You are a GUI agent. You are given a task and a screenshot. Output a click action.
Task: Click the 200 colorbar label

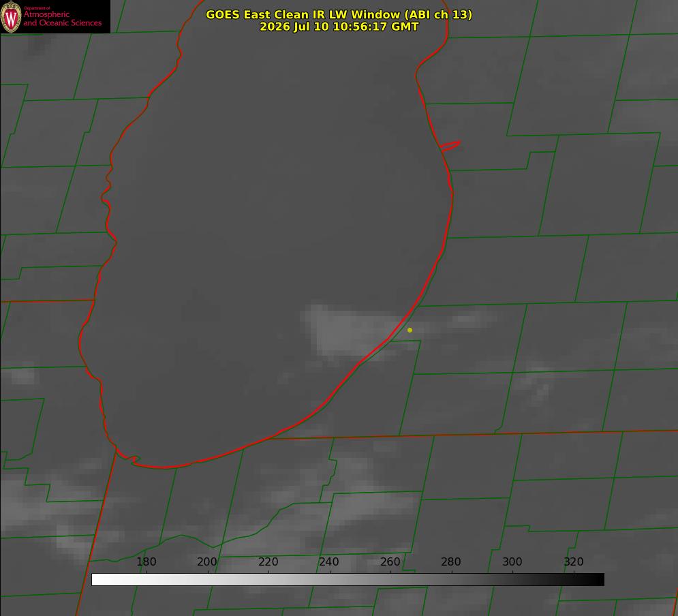coord(206,561)
